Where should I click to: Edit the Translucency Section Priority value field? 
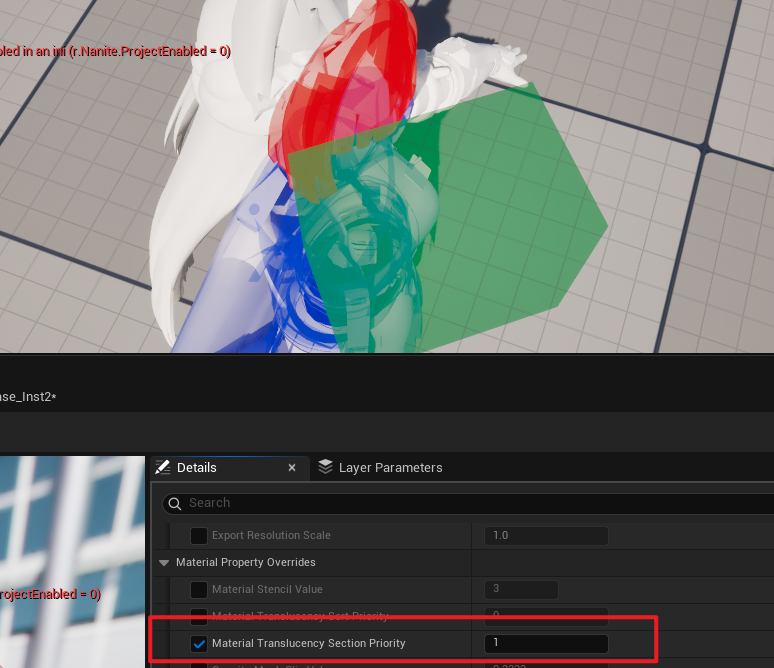pyautogui.click(x=546, y=643)
